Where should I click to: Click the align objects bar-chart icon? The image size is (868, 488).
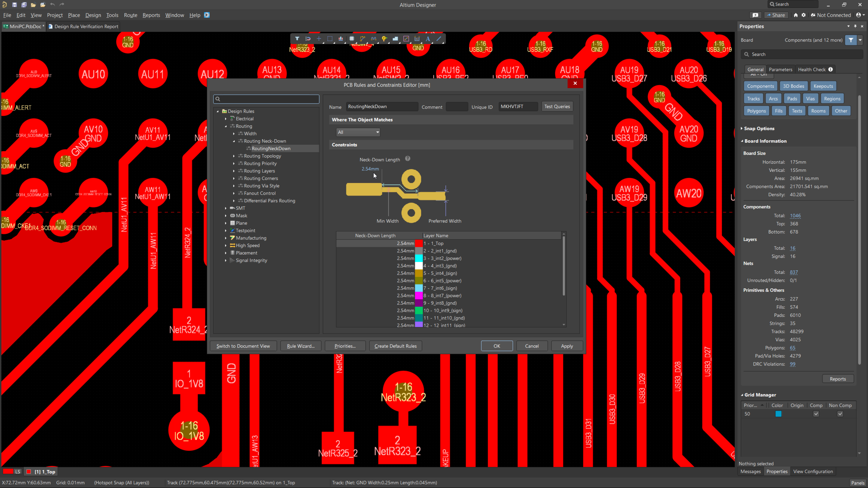point(341,39)
